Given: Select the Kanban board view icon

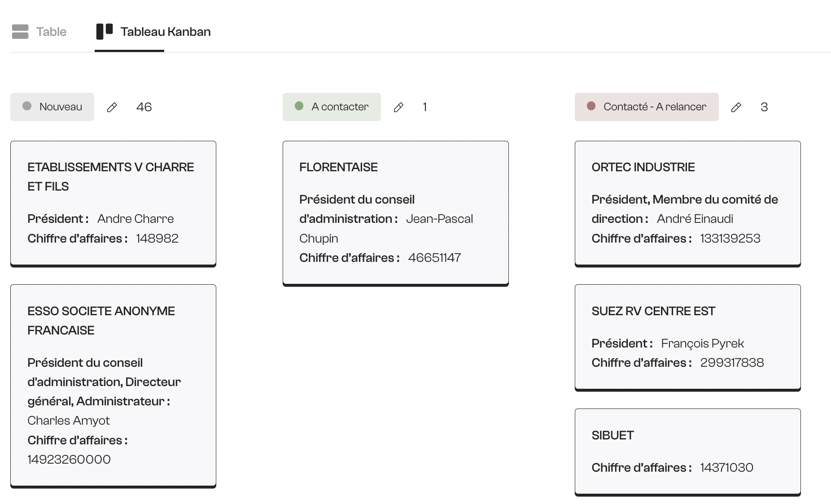Looking at the screenshot, I should pyautogui.click(x=104, y=31).
